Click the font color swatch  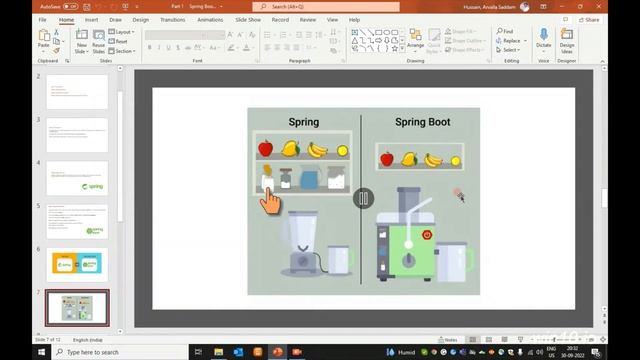(247, 48)
